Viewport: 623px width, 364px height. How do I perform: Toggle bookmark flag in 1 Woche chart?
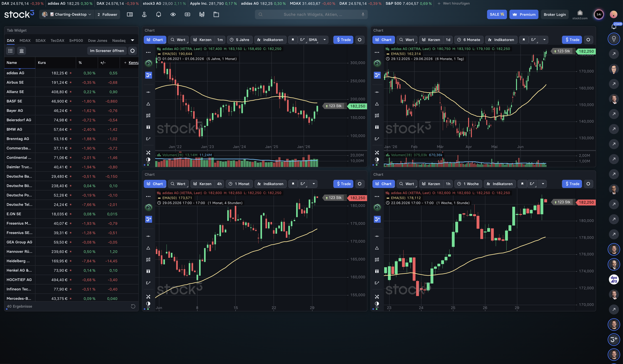pos(522,184)
